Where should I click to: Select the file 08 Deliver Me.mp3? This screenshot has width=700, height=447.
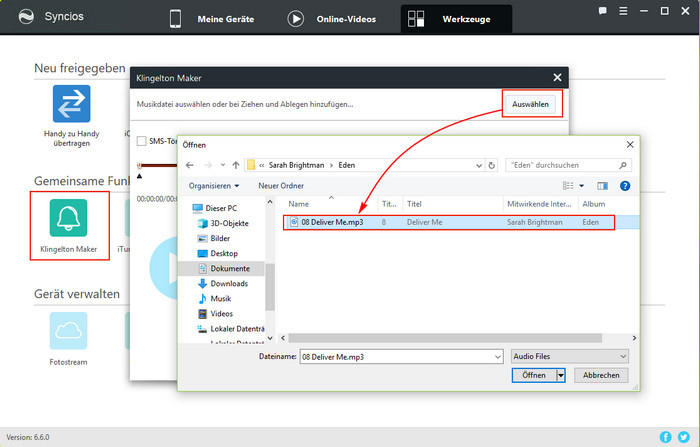click(x=449, y=222)
